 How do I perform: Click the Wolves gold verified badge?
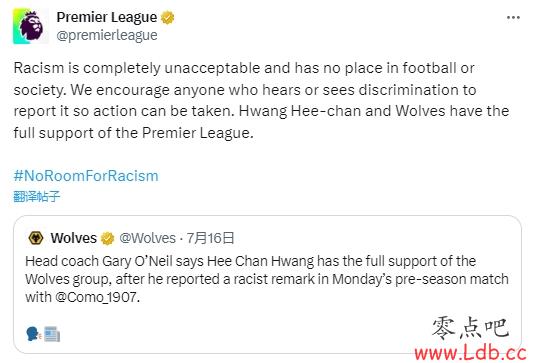(107, 238)
